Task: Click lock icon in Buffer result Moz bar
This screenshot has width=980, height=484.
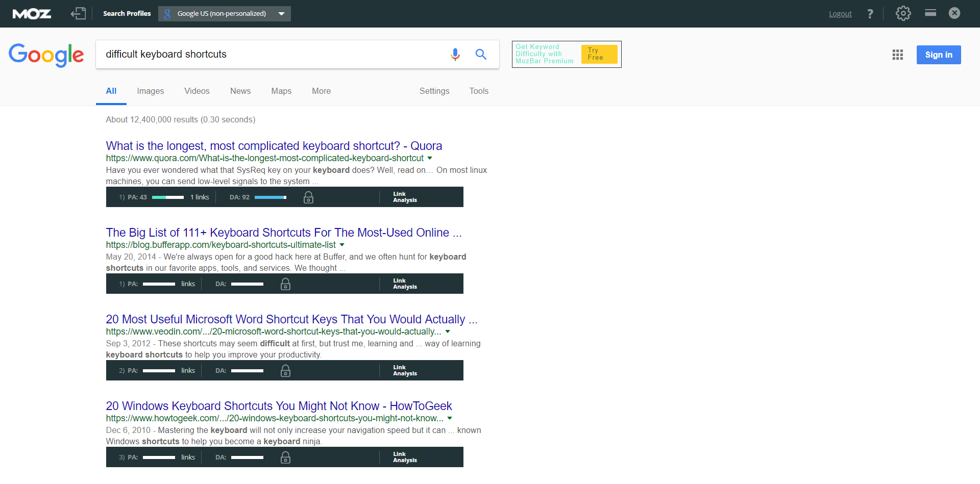Action: pyautogui.click(x=285, y=284)
